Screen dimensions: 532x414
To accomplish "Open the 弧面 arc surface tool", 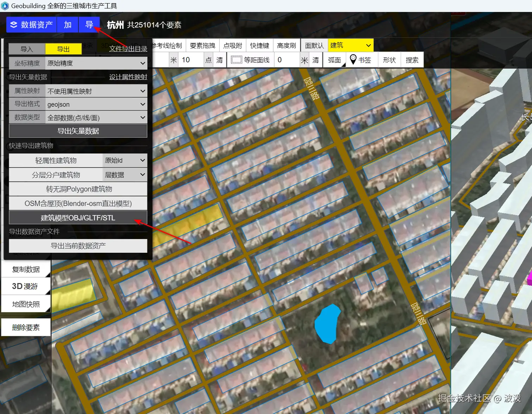I will tap(334, 60).
